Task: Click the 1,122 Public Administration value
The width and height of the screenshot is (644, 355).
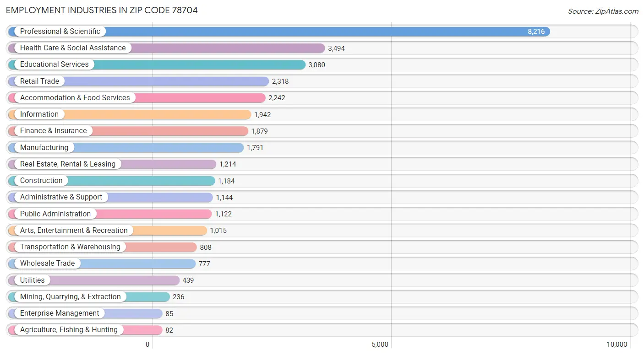Action: 224,214
